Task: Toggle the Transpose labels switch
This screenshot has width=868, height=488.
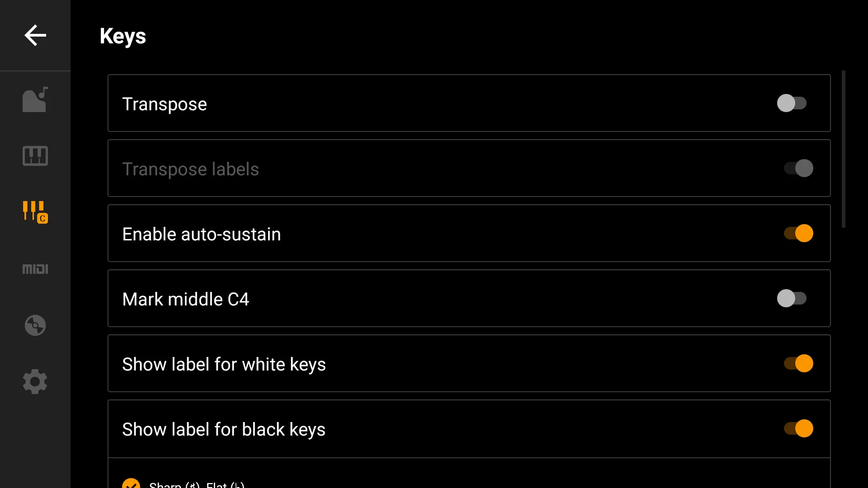Action: (798, 168)
